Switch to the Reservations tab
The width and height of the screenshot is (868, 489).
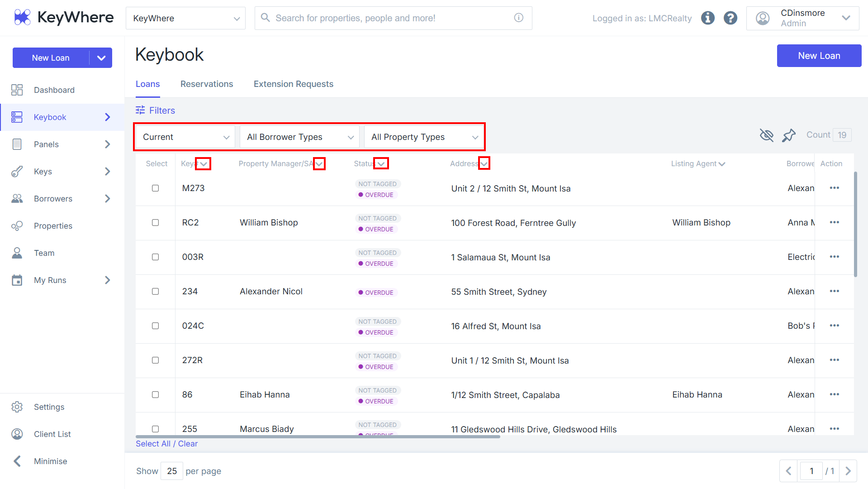207,84
